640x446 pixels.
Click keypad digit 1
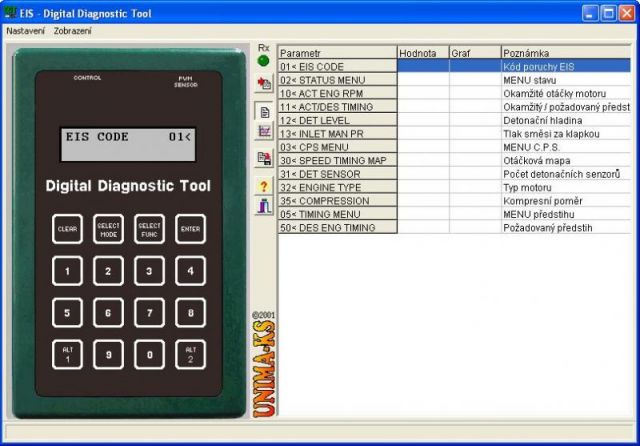tap(67, 271)
